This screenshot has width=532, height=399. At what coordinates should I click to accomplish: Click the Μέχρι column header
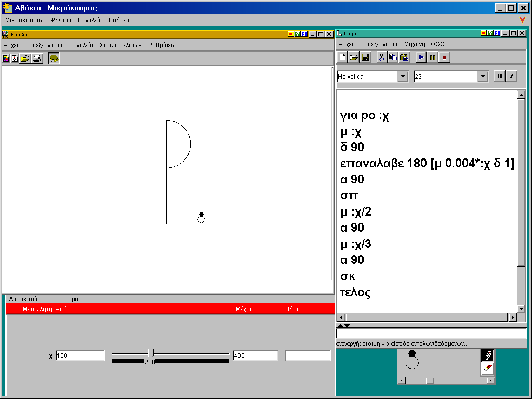pos(244,309)
